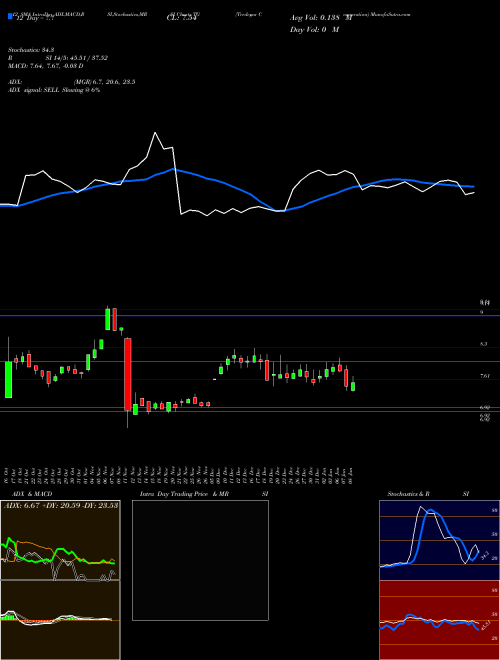This screenshot has height=660, width=500.
Task: Click the first large green candlestick at left
Action: [8, 379]
